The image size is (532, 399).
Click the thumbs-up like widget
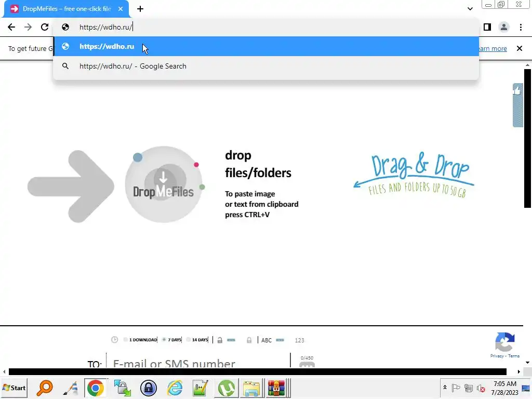tap(517, 105)
